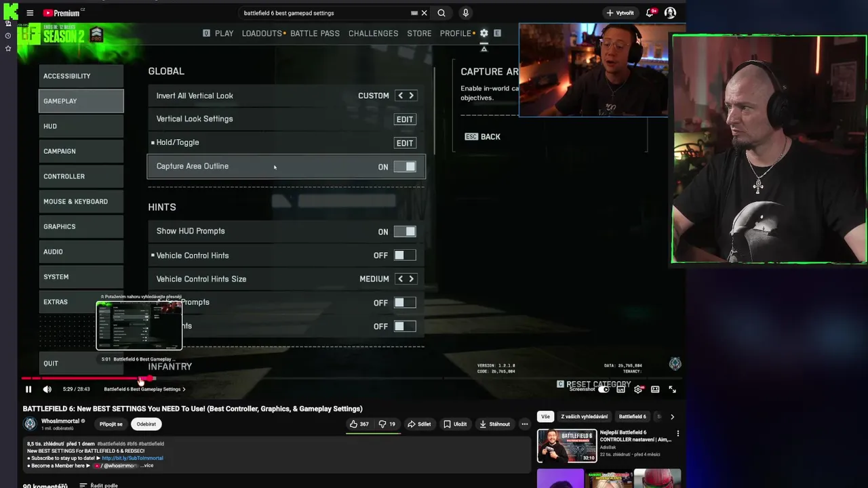Switch to theater mode icon

point(655,389)
